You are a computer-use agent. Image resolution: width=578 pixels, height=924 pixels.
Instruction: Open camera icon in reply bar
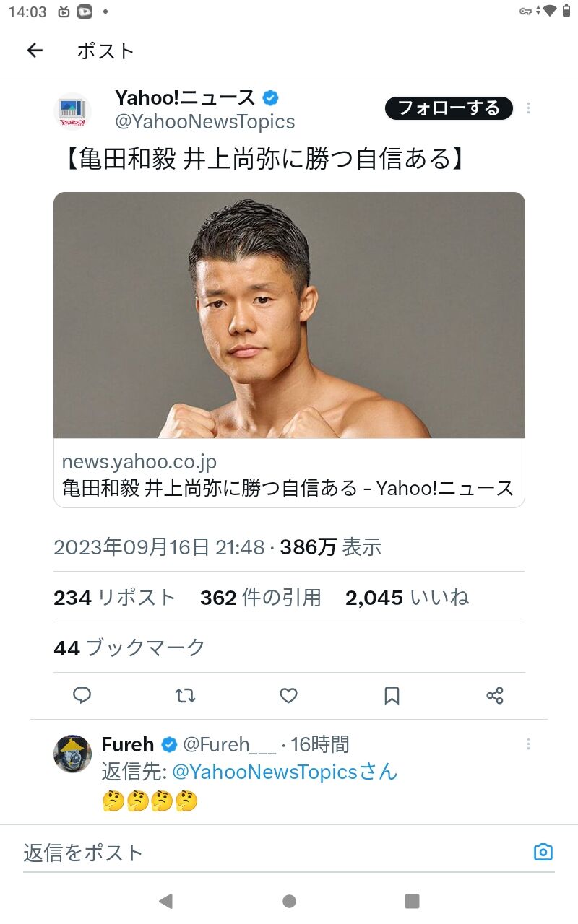[543, 852]
